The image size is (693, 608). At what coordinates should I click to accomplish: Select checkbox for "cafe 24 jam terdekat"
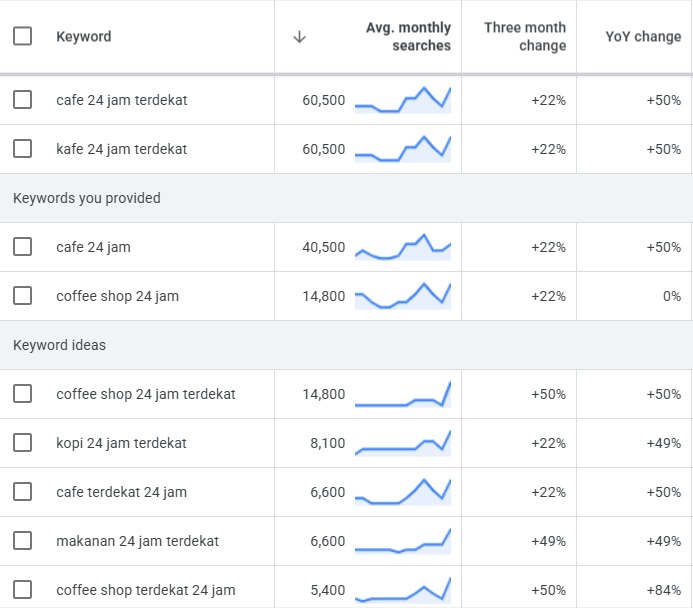22,100
